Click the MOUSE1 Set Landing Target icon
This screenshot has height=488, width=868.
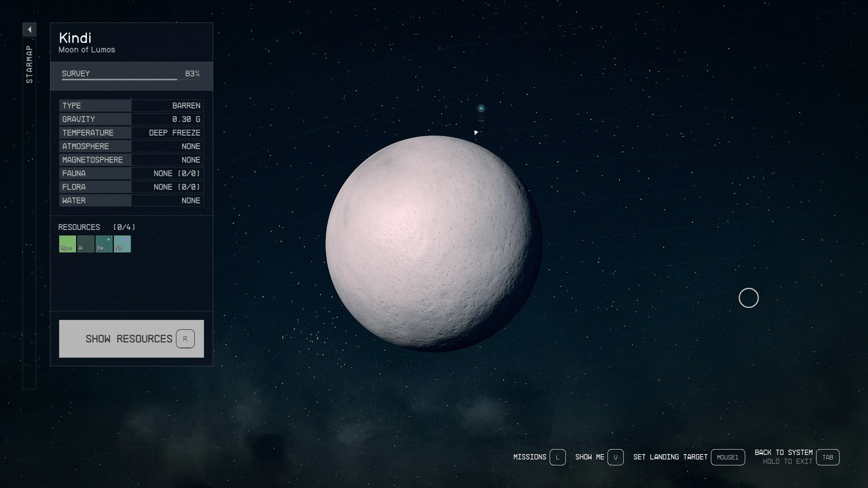[727, 457]
